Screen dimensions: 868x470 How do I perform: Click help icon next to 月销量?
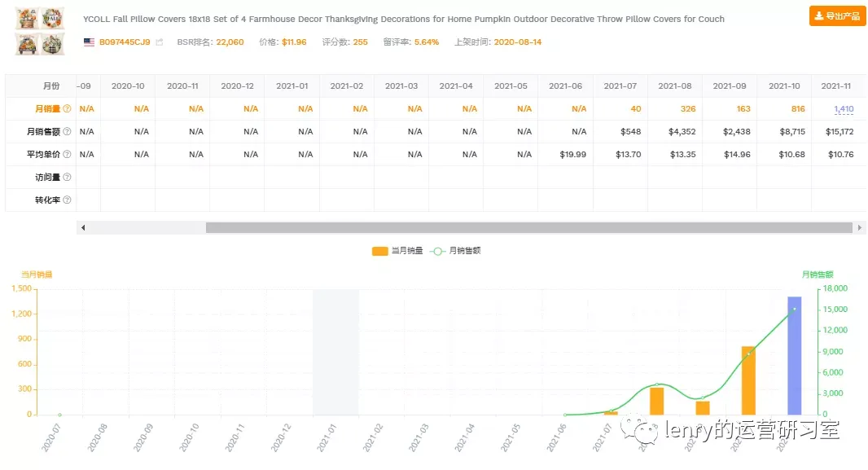pos(67,108)
